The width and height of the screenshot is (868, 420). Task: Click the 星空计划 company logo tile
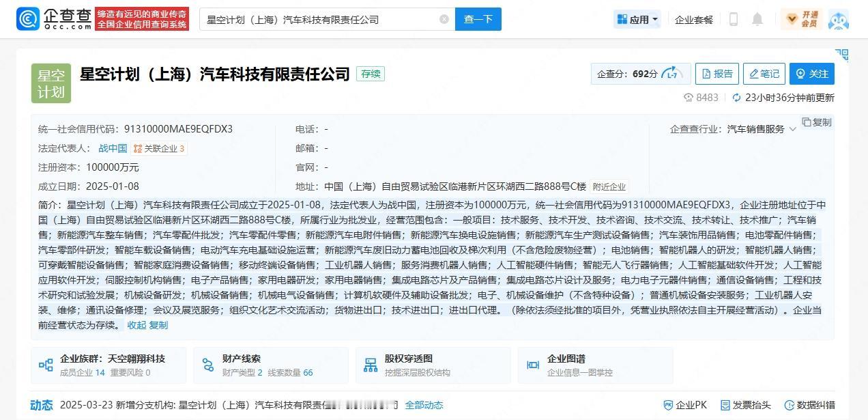(51, 83)
